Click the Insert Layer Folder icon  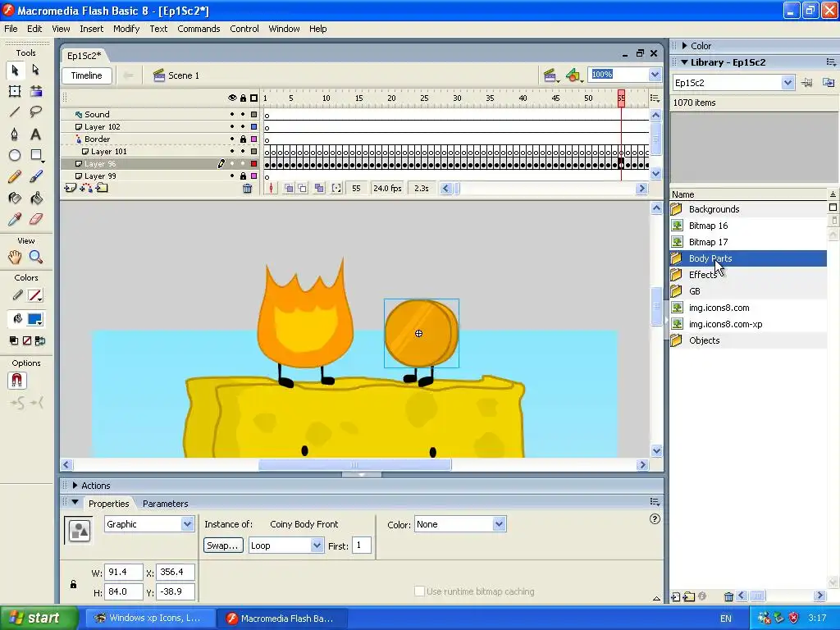(x=102, y=188)
